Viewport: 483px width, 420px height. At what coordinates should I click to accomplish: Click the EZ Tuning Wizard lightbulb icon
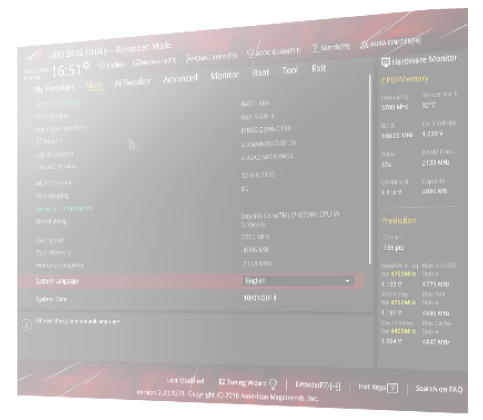(273, 384)
